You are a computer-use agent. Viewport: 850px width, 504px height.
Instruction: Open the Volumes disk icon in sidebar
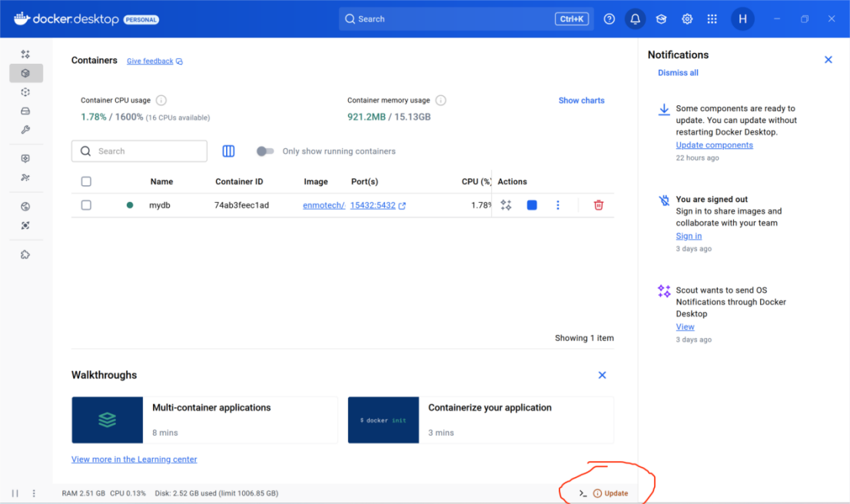[x=25, y=111]
